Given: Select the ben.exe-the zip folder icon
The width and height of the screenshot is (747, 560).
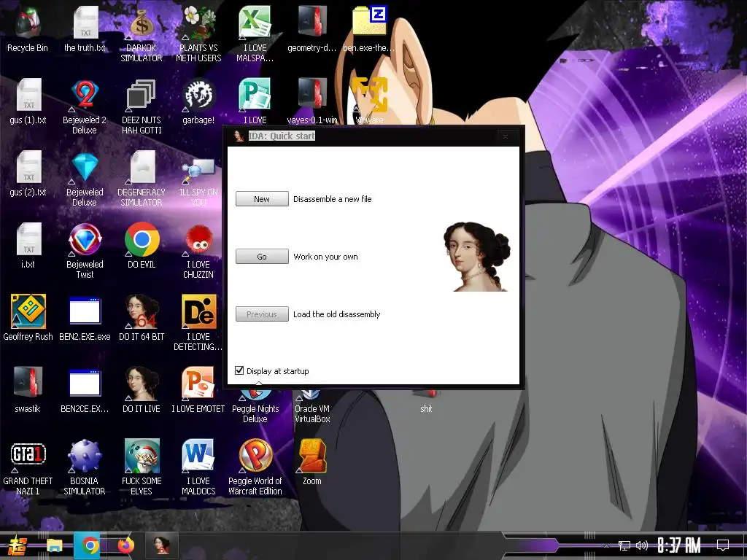Looking at the screenshot, I should tap(369, 21).
